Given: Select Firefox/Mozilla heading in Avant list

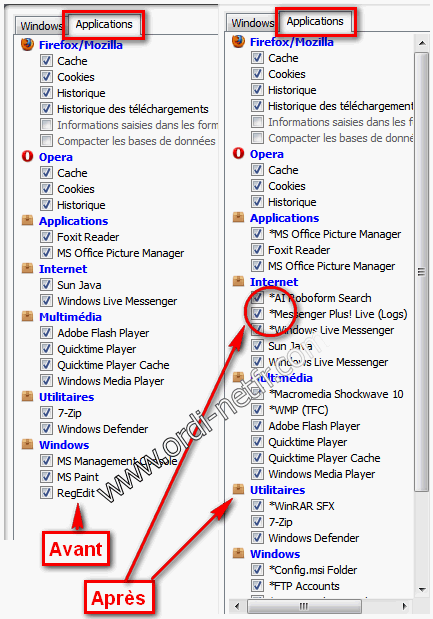Looking at the screenshot, I should click(x=81, y=45).
